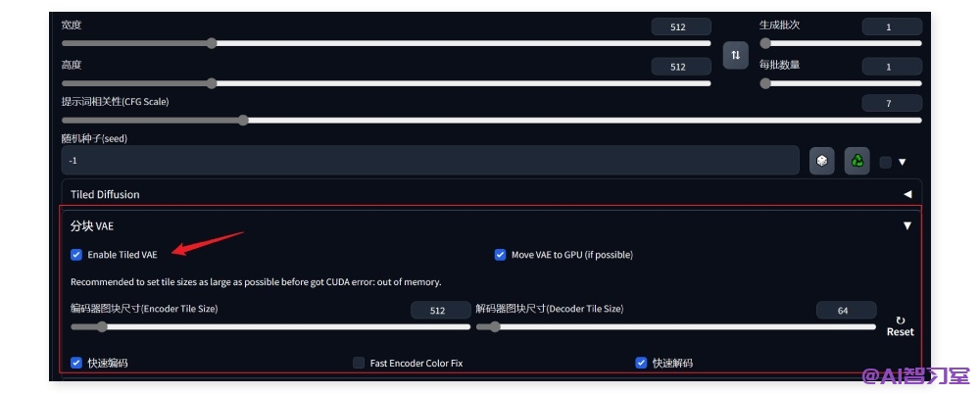Screen dimensions: 980x394
Task: Expand the Tiled Diffusion section arrow
Action: pos(907,194)
